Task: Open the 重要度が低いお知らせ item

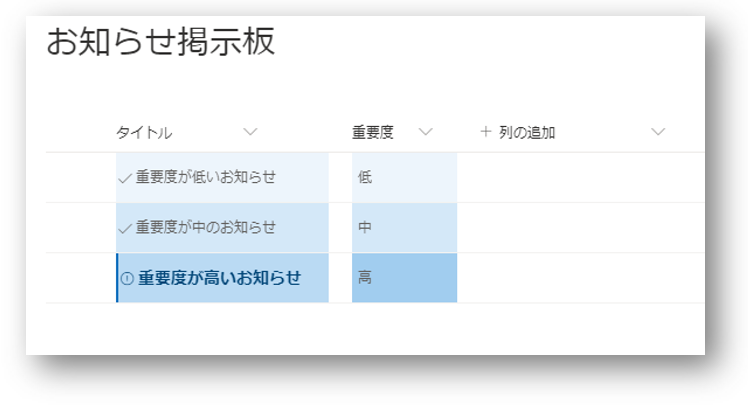Action: [206, 178]
